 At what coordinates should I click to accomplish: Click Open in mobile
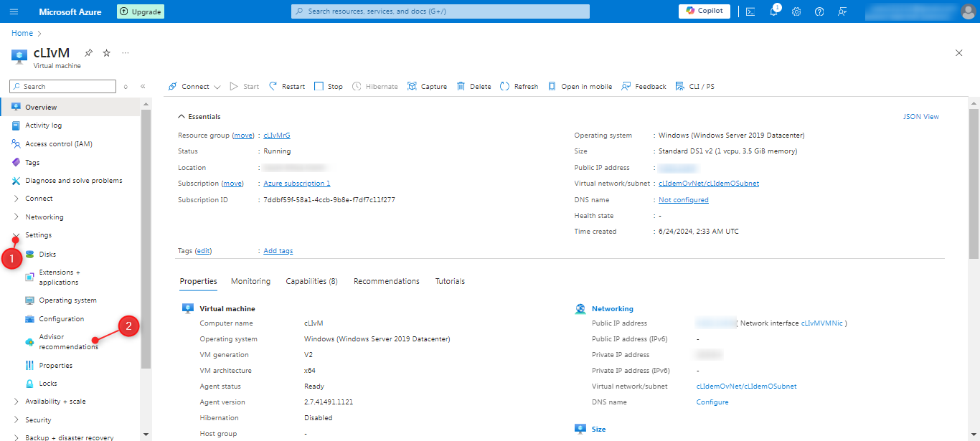tap(580, 86)
